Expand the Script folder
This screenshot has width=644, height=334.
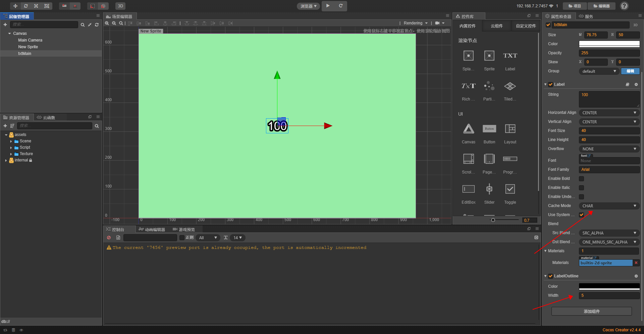(x=11, y=148)
